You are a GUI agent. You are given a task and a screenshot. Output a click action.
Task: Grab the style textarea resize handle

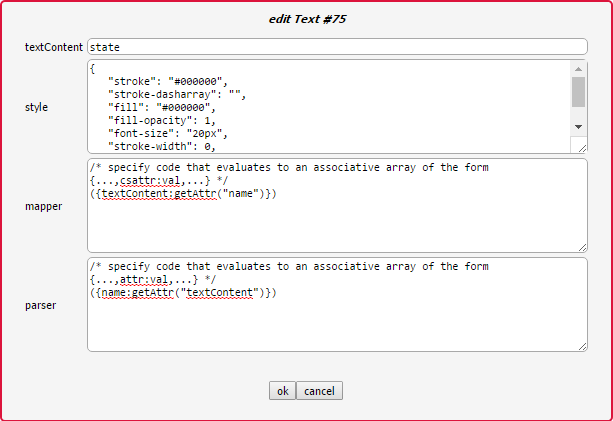pos(581,147)
